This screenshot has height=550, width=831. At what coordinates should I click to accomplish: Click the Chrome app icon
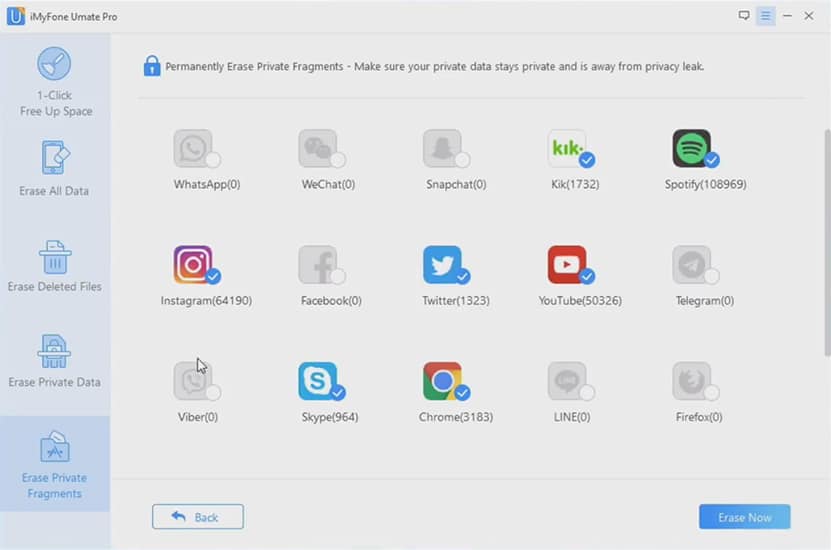[x=443, y=381]
